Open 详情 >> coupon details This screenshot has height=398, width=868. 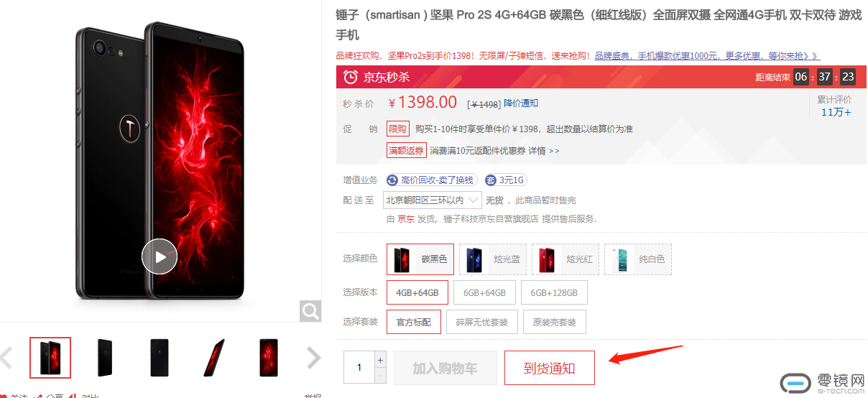coord(544,151)
